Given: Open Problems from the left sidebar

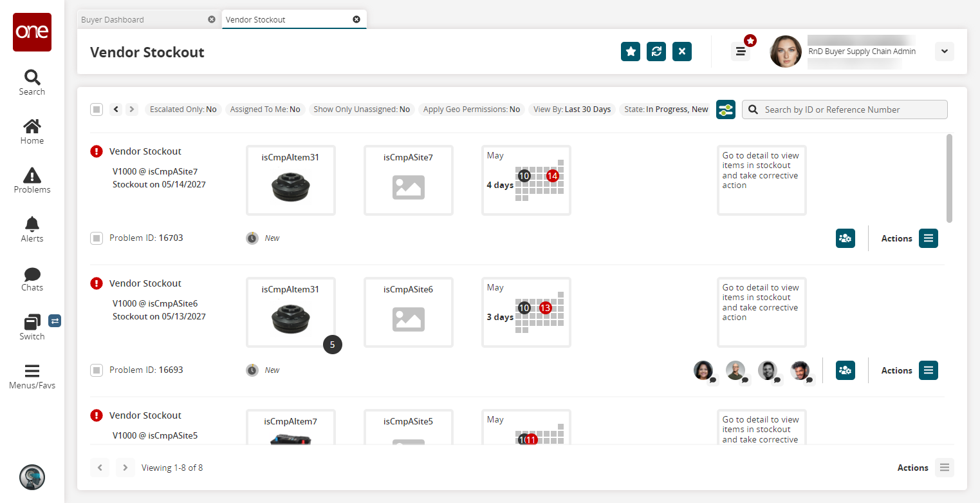Looking at the screenshot, I should pyautogui.click(x=32, y=180).
